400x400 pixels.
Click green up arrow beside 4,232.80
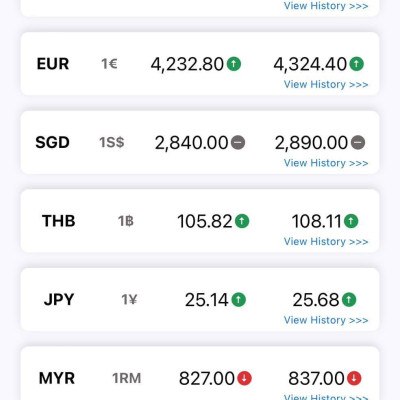234,64
